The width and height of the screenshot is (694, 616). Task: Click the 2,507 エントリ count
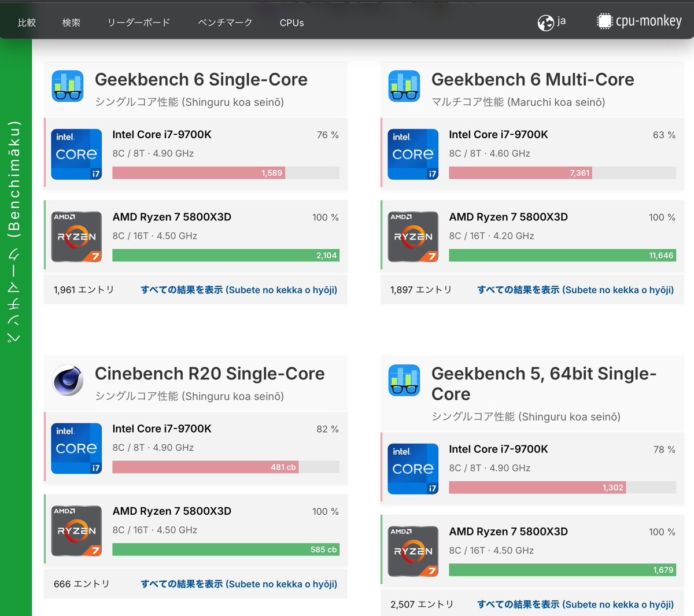(422, 604)
